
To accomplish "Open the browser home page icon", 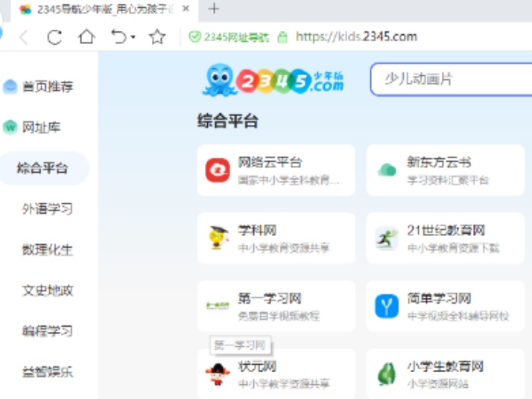I will [x=86, y=36].
